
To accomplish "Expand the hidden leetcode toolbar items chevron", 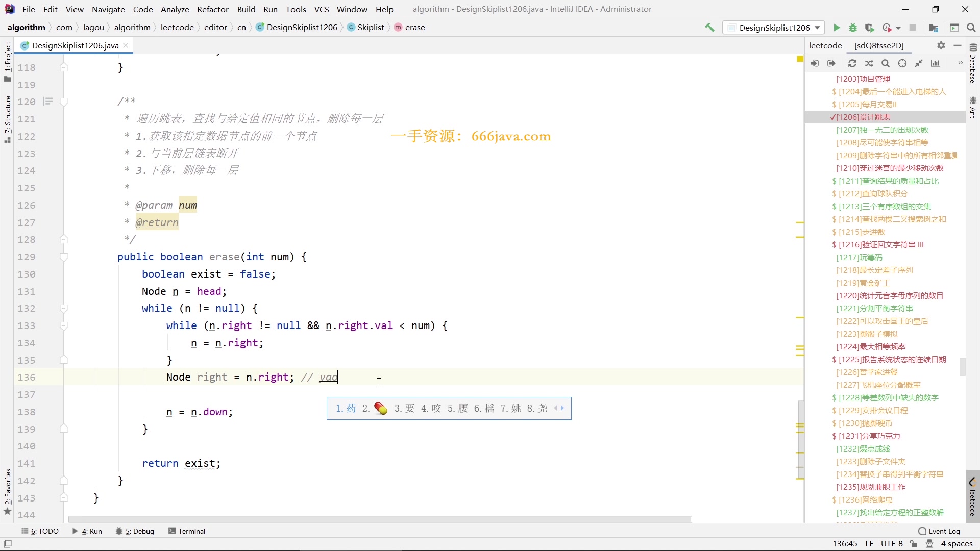I will coord(960,63).
